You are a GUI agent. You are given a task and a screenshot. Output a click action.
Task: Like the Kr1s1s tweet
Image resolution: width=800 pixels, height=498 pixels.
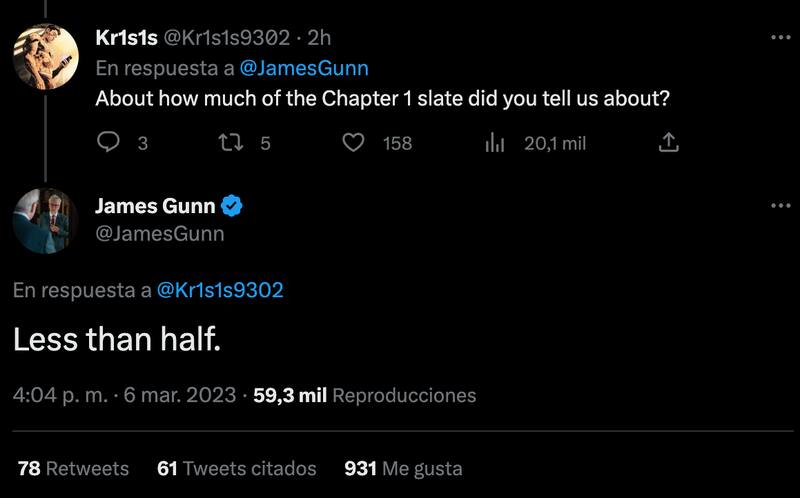353,143
